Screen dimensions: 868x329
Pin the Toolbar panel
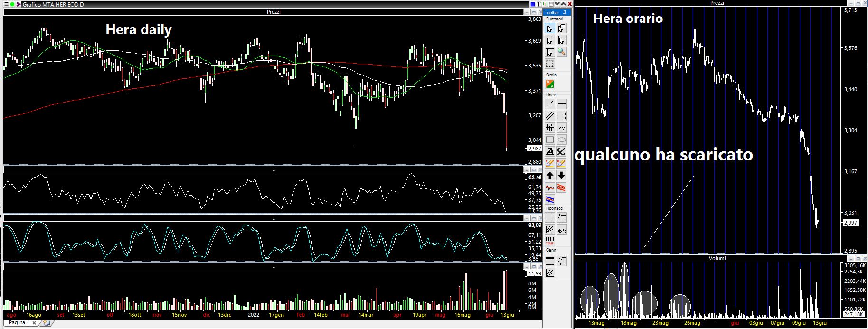point(565,12)
